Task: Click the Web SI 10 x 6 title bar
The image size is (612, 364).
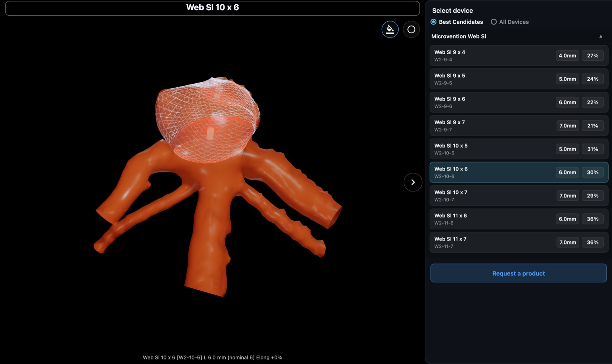Action: click(x=212, y=8)
